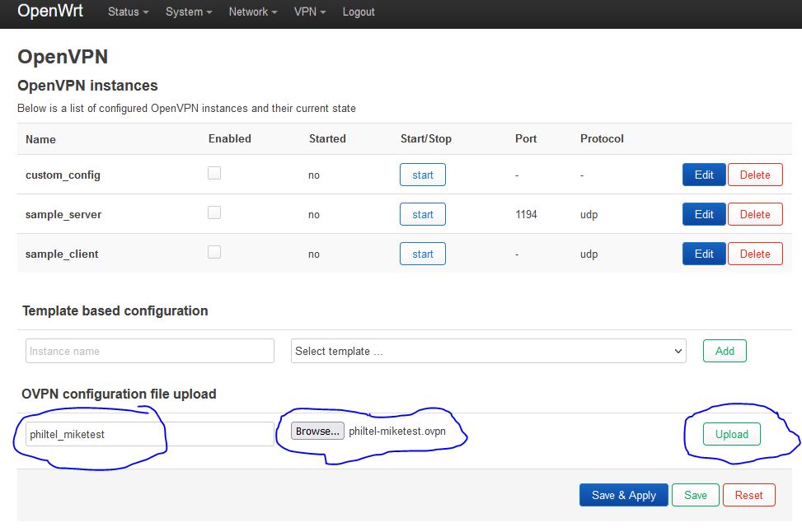Click the Logout link
The image size is (802, 532).
pos(359,12)
